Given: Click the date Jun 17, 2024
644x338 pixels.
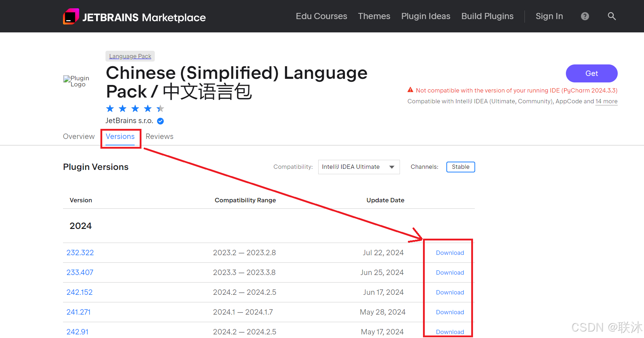Looking at the screenshot, I should pos(383,292).
